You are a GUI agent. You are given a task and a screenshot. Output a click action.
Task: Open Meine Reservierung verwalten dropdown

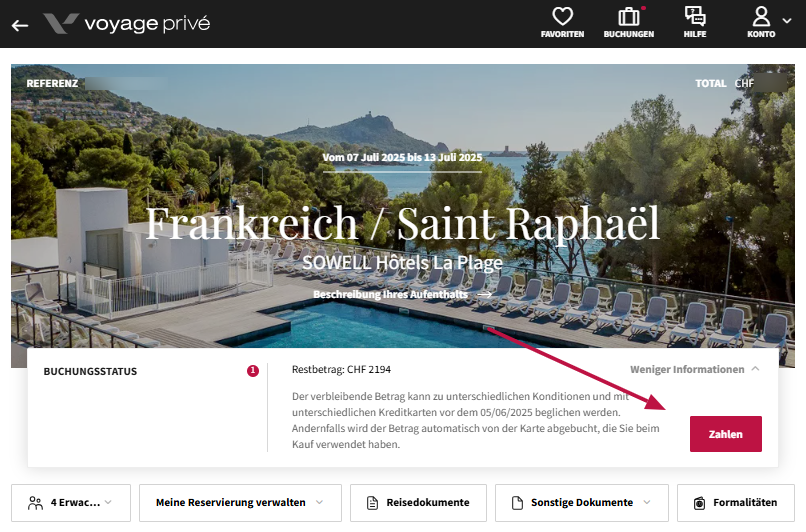240,503
